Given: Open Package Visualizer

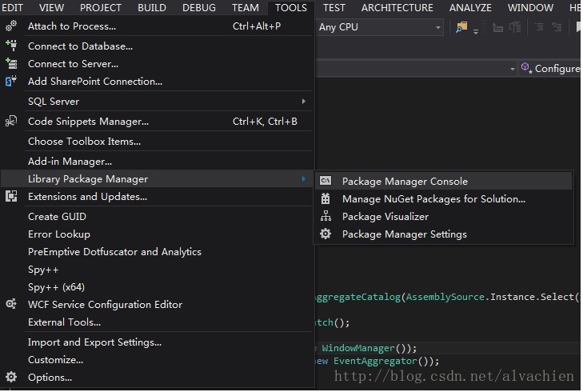Looking at the screenshot, I should click(x=444, y=217).
